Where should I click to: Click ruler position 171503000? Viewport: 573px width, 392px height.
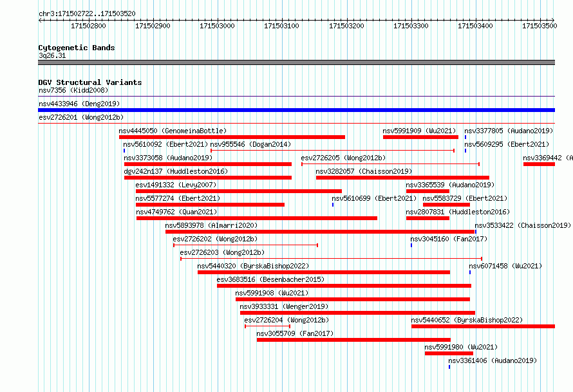pyautogui.click(x=217, y=26)
